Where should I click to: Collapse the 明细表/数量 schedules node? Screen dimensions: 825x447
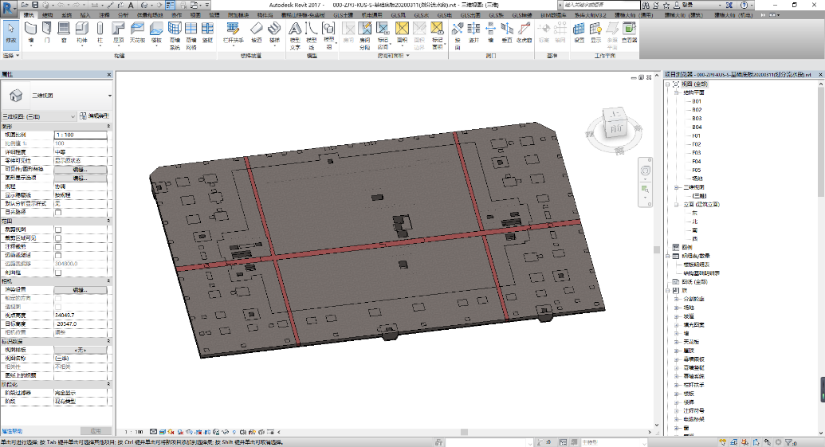click(669, 256)
